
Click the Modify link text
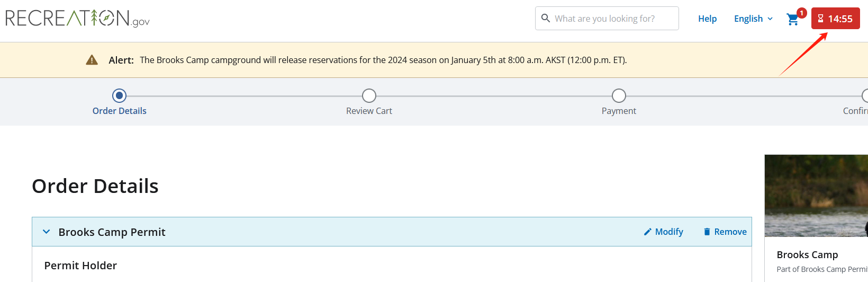coord(669,232)
